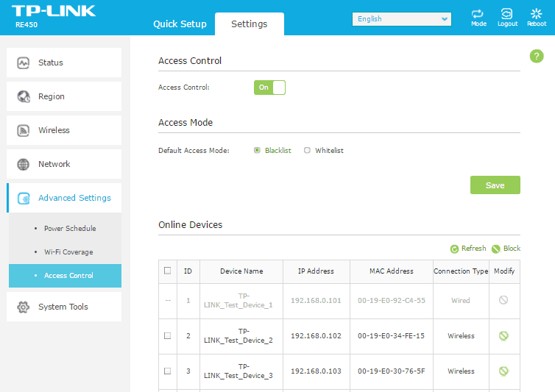Viewport: 555px width, 392px height.
Task: Select the Whitelist access mode
Action: (x=308, y=151)
